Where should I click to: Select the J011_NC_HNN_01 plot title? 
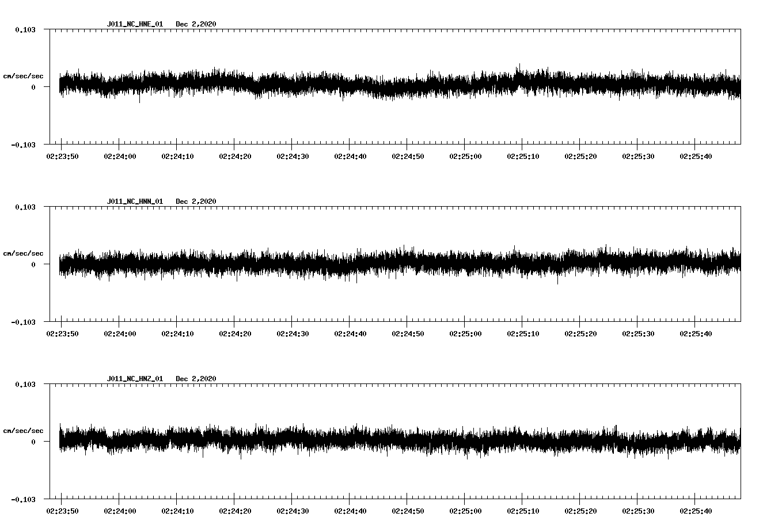pyautogui.click(x=134, y=202)
